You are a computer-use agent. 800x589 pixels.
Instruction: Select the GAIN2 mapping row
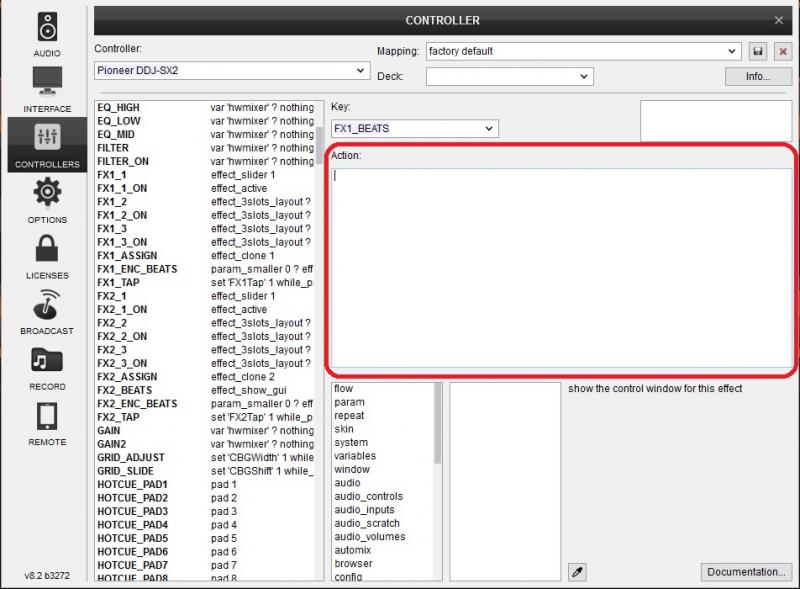click(206, 444)
